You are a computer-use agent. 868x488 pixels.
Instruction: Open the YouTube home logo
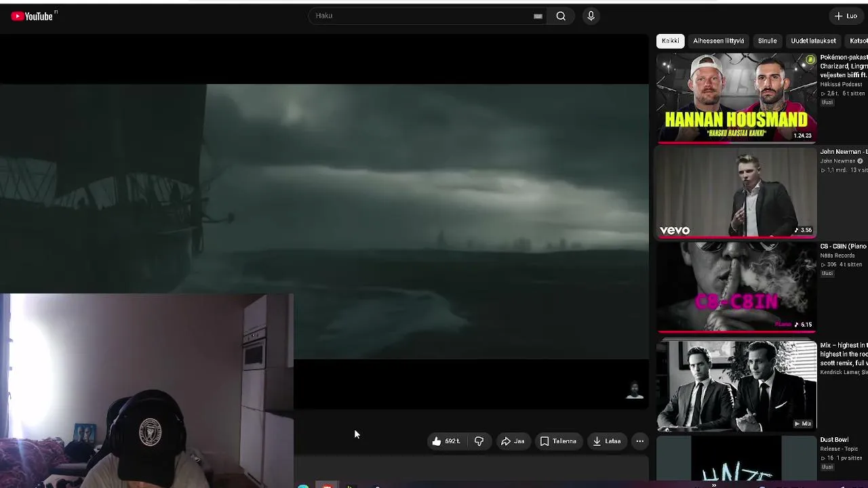(32, 16)
